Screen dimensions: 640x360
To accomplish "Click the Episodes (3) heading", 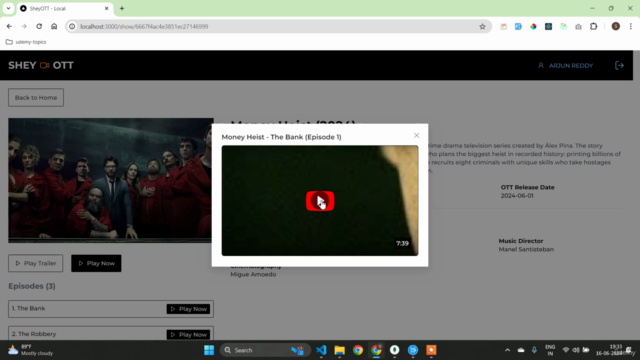I will click(x=32, y=286).
